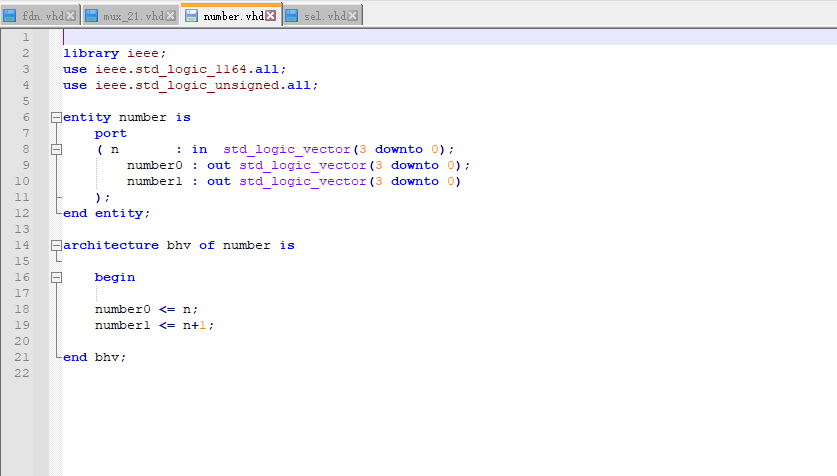Collapse the entity number fold marker

tap(56, 117)
